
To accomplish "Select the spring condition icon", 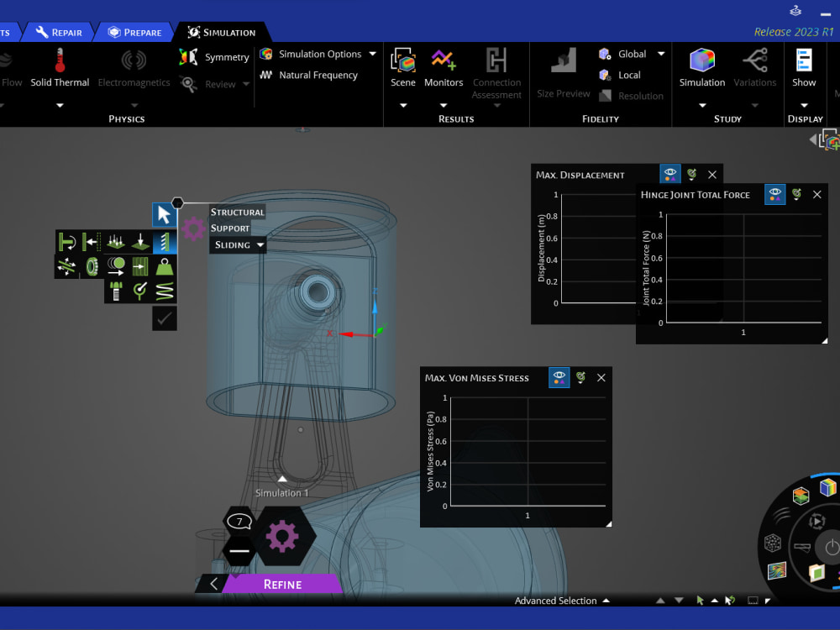I will pos(165,291).
